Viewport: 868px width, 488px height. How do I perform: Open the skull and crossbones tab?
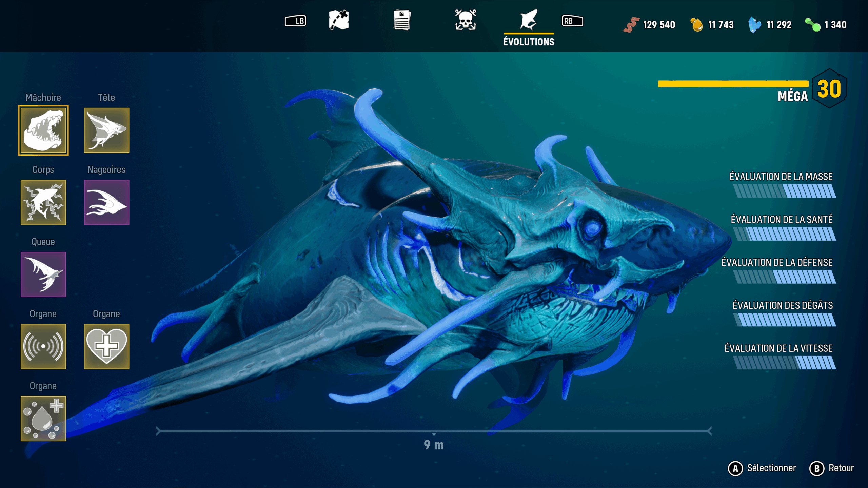tap(466, 20)
